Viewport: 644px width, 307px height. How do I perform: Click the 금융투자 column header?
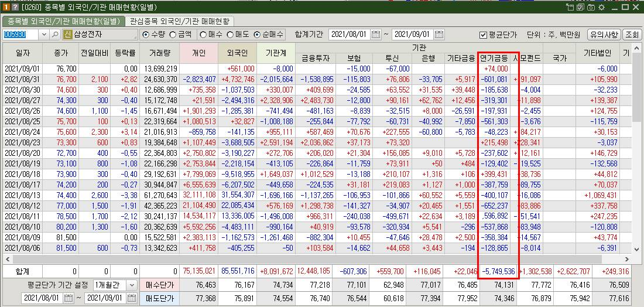point(316,58)
